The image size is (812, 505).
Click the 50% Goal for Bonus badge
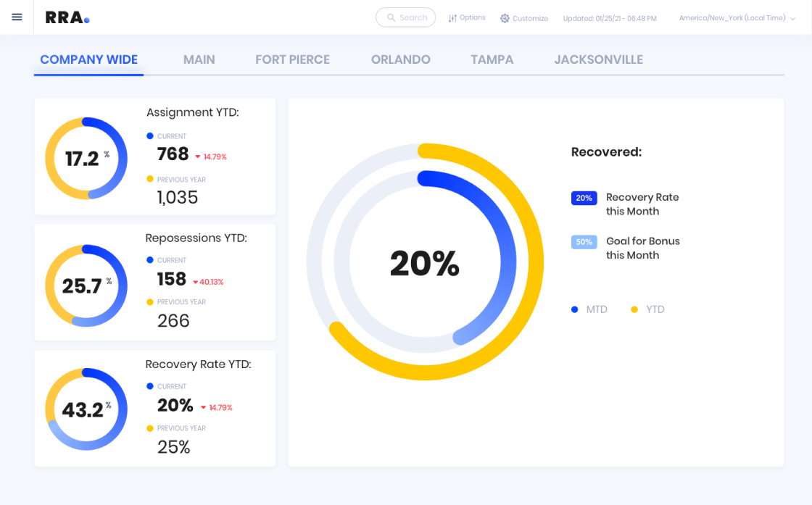point(584,242)
